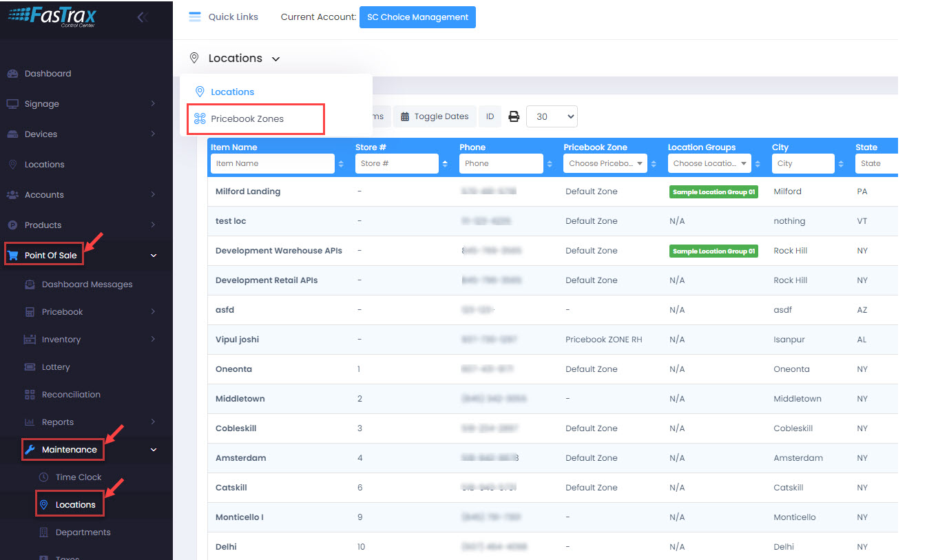Sort by Store # column arrows
This screenshot has height=560, width=938.
(445, 164)
